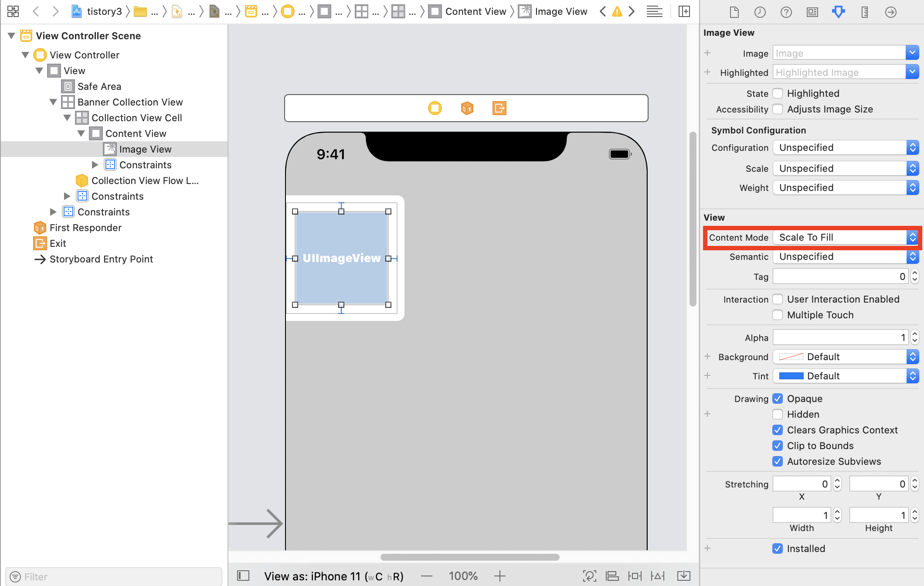Click the Align constraints icon
924x586 pixels.
612,576
